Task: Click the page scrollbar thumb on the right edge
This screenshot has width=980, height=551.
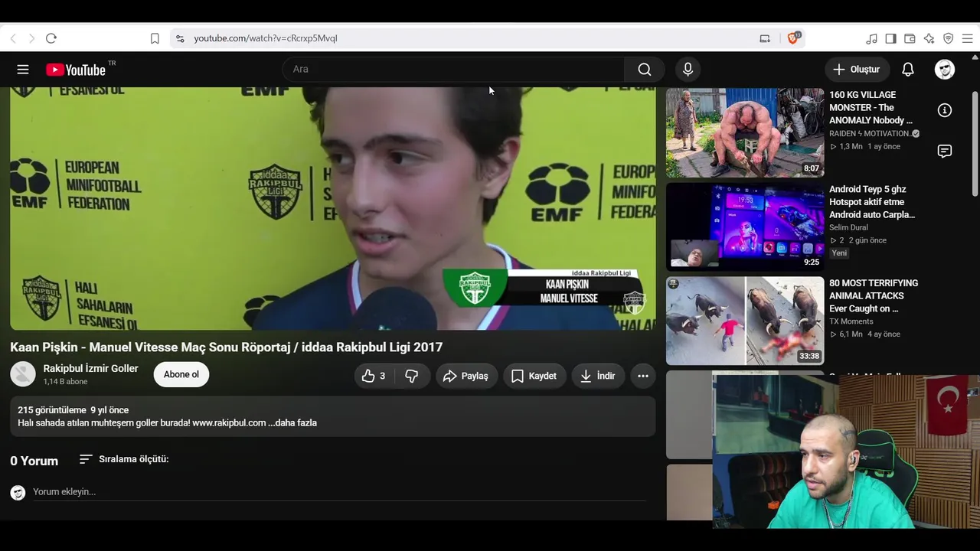Action: tap(975, 143)
